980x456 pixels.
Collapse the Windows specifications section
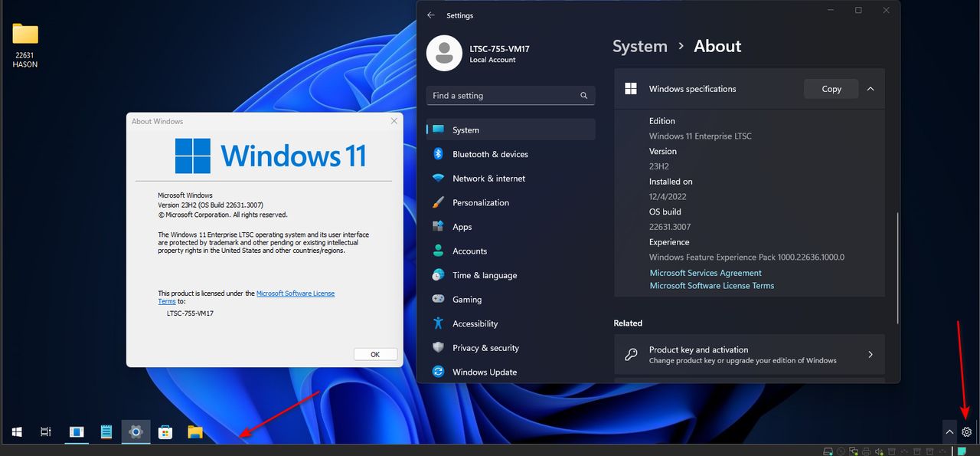pos(871,89)
